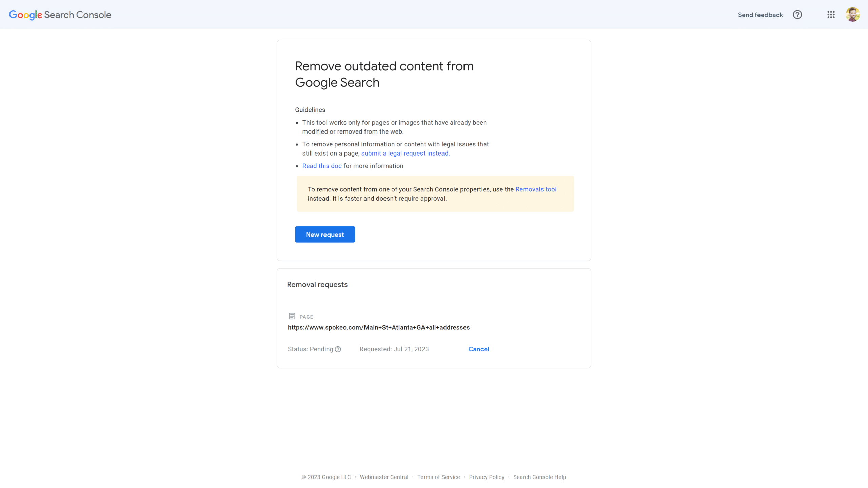Image resolution: width=868 pixels, height=488 pixels.
Task: Open Webmaster Central footer link
Action: (x=384, y=477)
